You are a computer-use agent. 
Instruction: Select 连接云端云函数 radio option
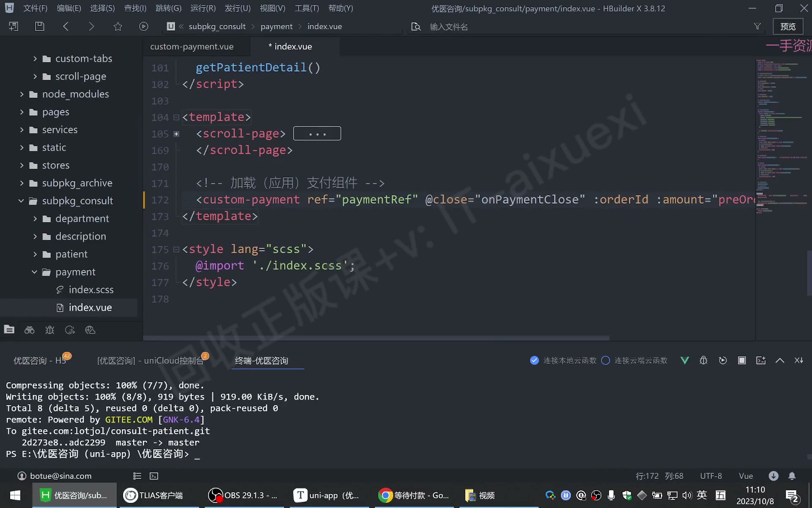pyautogui.click(x=606, y=360)
